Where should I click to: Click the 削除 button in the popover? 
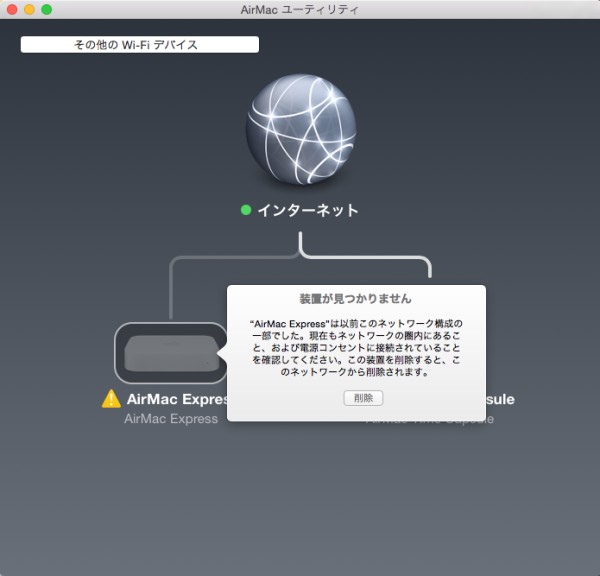[363, 398]
